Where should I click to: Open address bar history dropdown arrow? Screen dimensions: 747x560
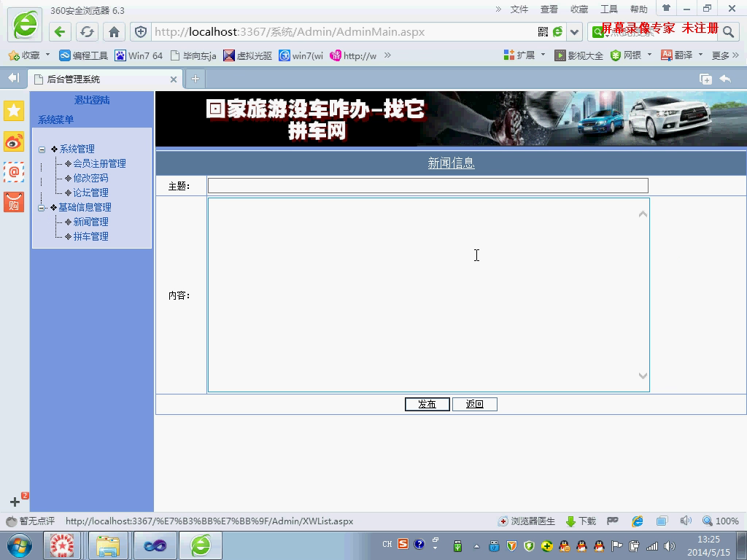point(575,32)
